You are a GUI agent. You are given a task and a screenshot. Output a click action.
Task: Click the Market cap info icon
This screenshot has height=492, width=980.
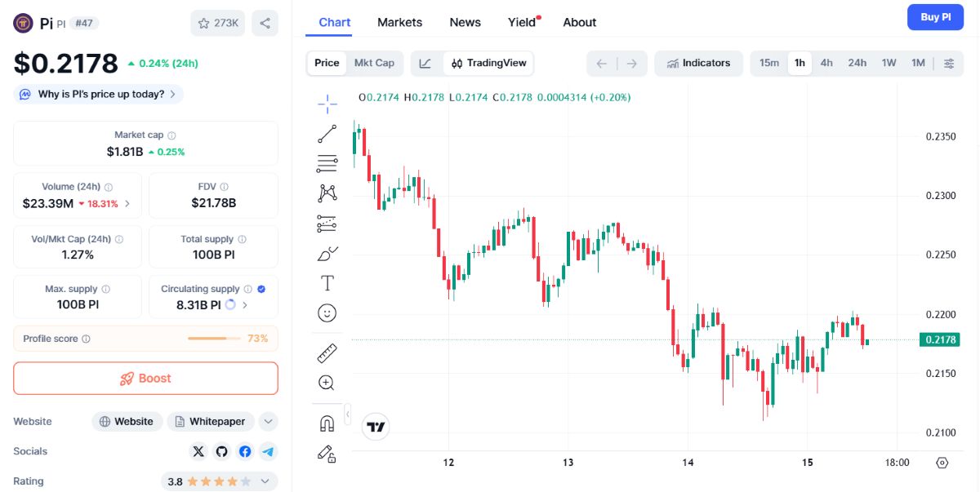tap(171, 135)
